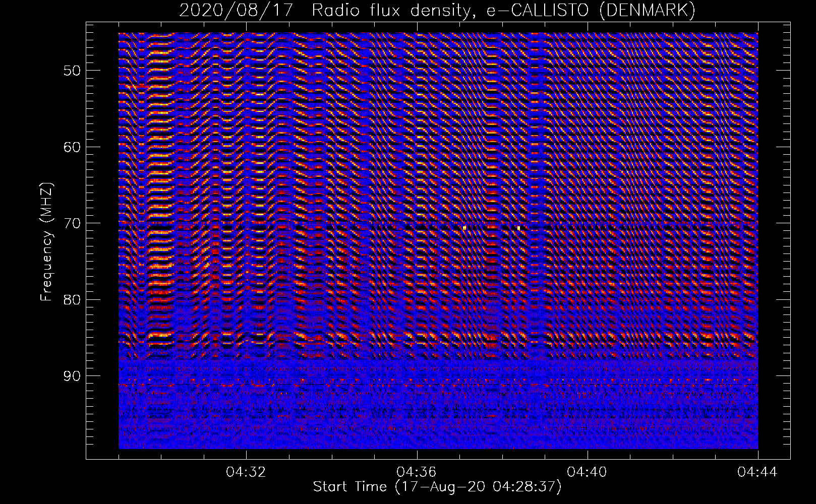The image size is (816, 504).
Task: Click the "Start Time (17-Aug-20 04:28:37)" label
Action: 437,487
